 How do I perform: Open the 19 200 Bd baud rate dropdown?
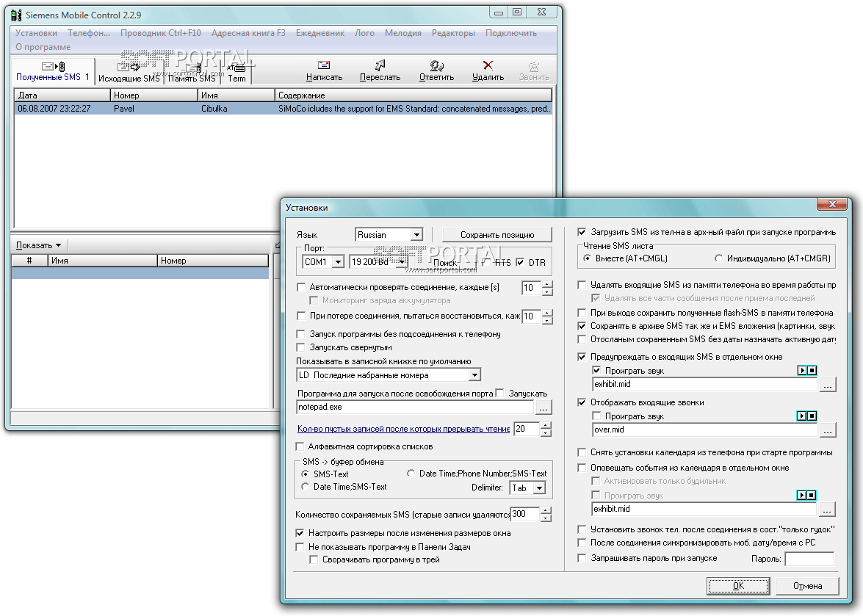click(402, 262)
